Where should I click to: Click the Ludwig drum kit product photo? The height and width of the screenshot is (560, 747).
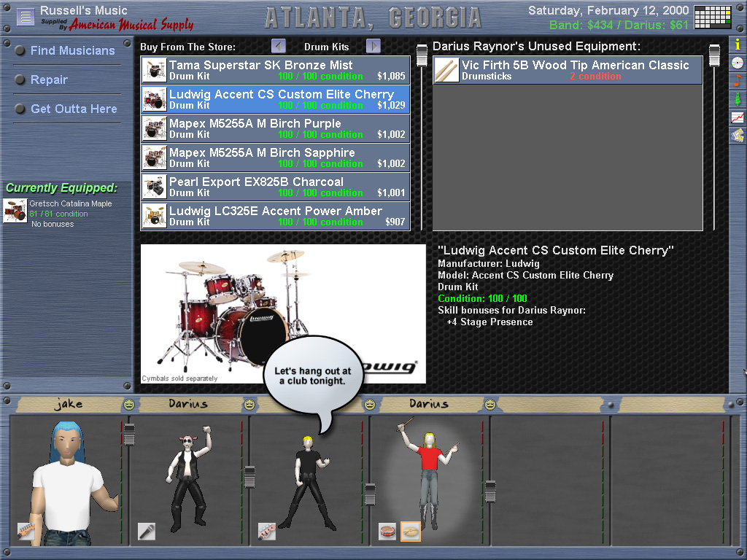click(283, 314)
